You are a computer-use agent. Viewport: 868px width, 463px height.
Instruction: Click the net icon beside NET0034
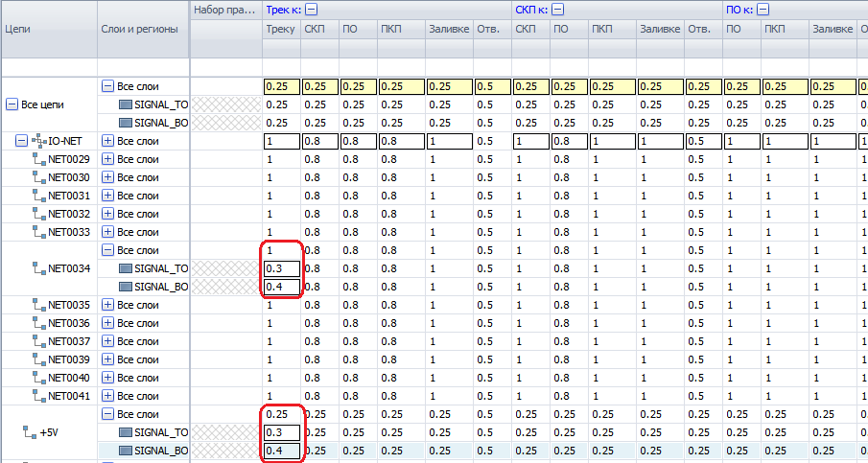(x=38, y=268)
